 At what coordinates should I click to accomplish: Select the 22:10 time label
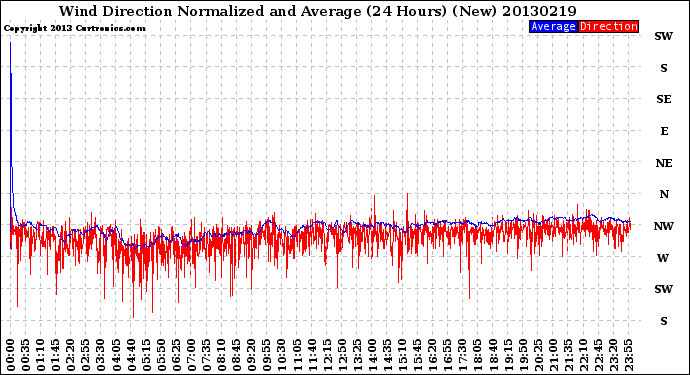(x=583, y=355)
